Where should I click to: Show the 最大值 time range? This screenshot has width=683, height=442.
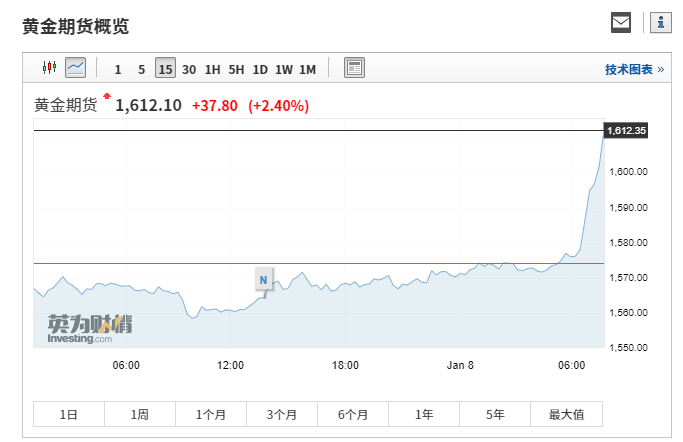(567, 415)
